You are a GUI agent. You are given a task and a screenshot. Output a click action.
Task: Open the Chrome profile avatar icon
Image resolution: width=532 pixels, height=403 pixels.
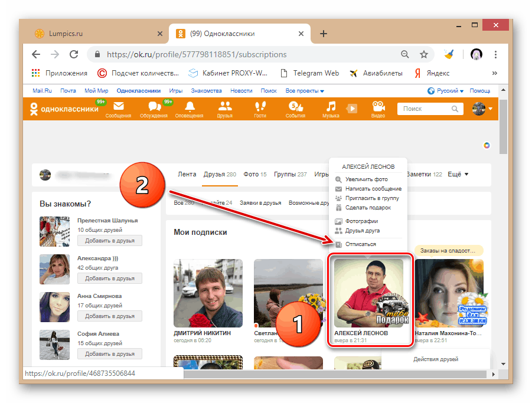pos(476,54)
